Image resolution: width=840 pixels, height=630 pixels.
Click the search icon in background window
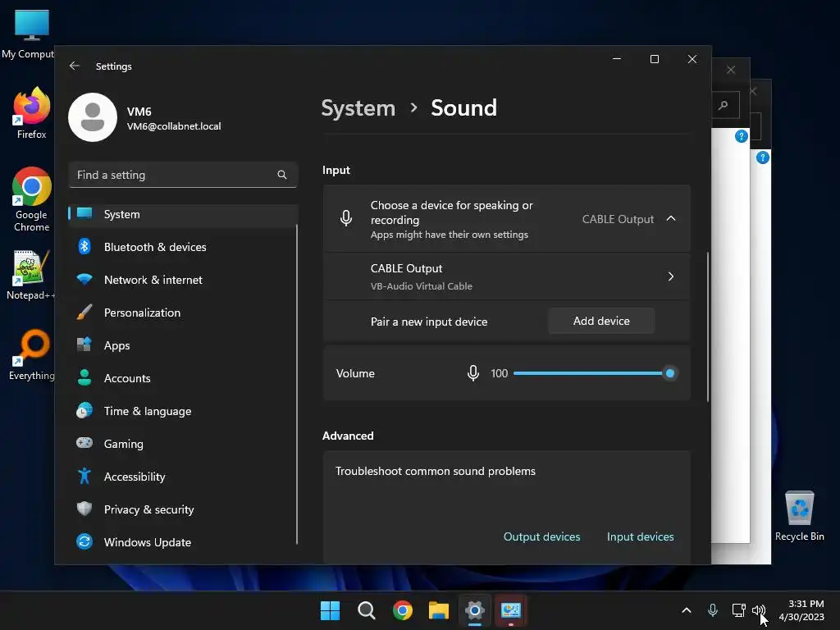pyautogui.click(x=724, y=105)
